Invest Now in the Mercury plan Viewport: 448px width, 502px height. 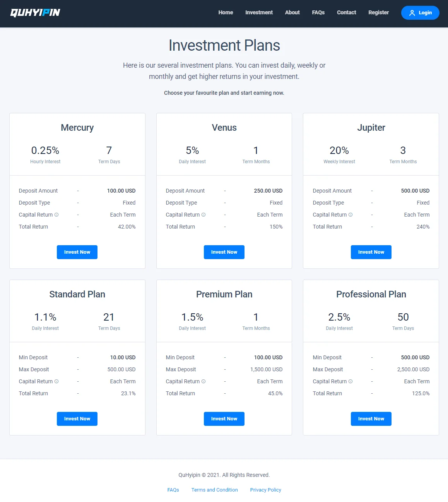pyautogui.click(x=77, y=252)
